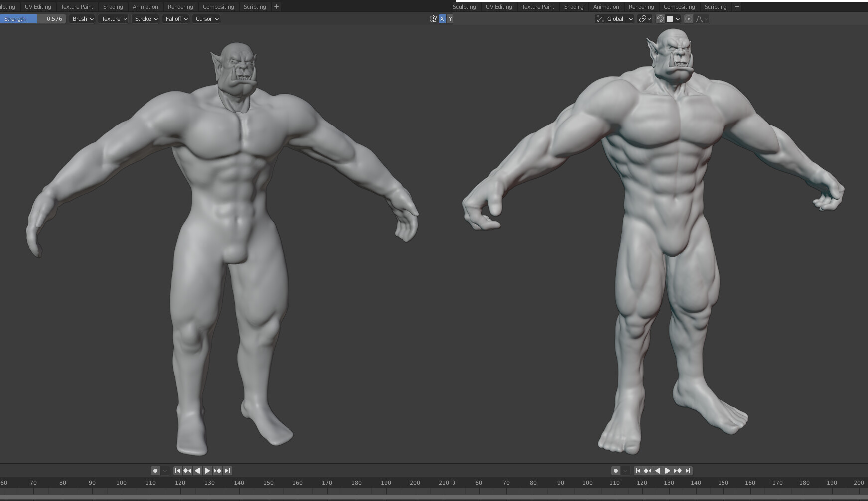The height and width of the screenshot is (501, 868).
Task: Toggle snapping magnet icon in right window
Action: [660, 19]
